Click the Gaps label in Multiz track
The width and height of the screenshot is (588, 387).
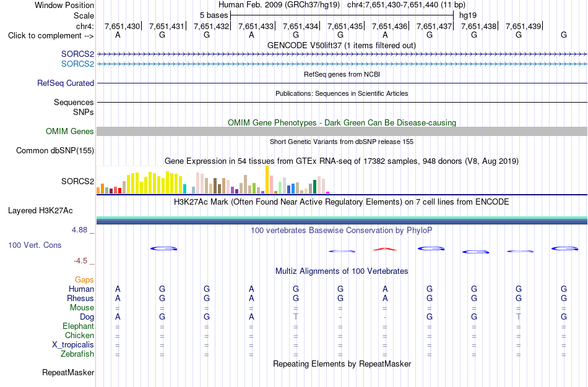[x=84, y=280]
